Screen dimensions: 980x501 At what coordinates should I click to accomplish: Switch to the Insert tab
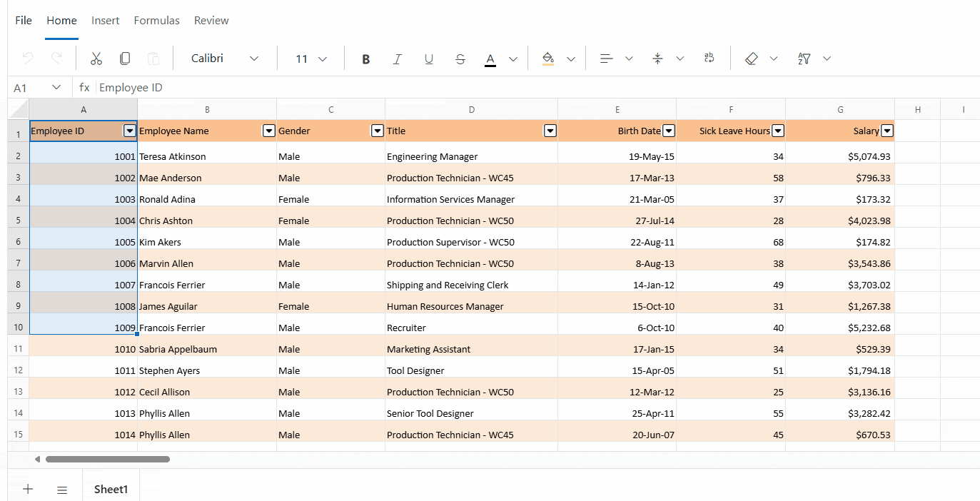pos(106,20)
